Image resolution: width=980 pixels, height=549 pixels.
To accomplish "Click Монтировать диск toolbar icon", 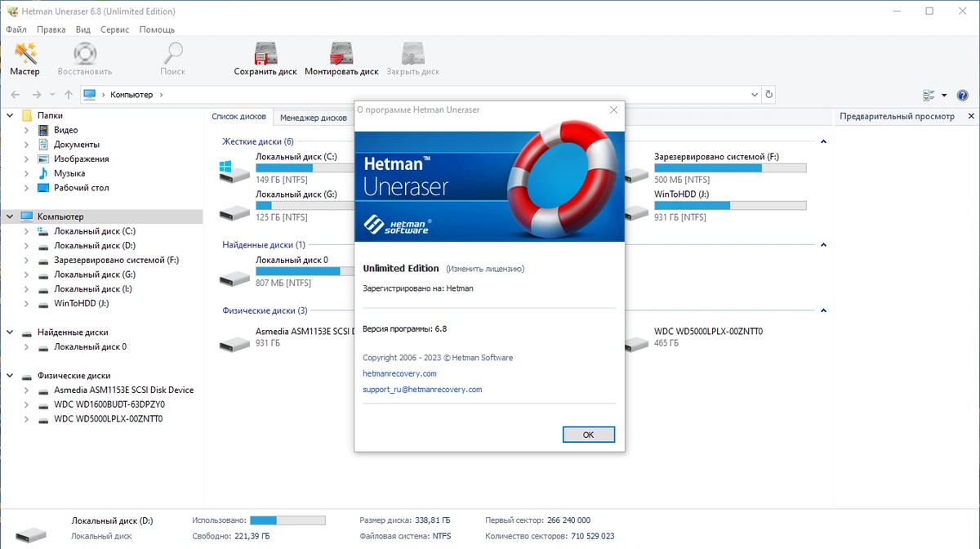I will pyautogui.click(x=341, y=60).
